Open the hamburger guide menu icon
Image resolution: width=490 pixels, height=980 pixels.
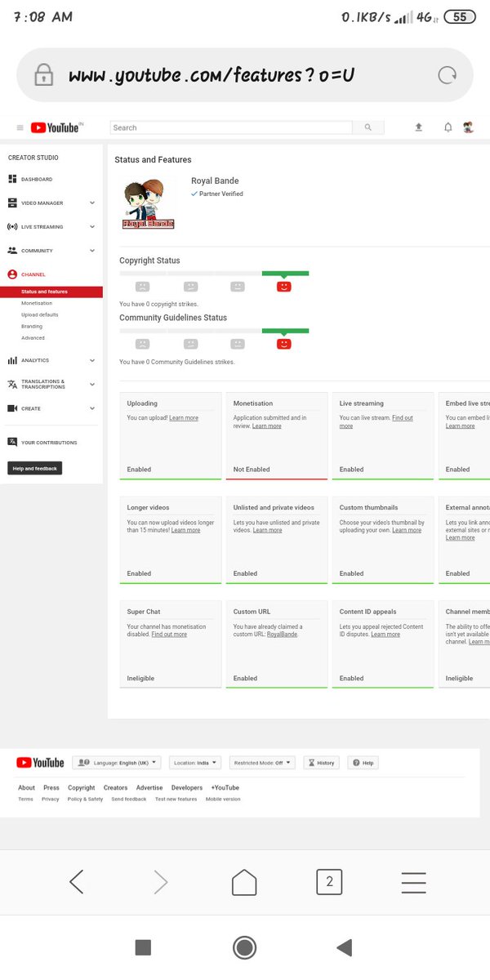pyautogui.click(x=20, y=127)
